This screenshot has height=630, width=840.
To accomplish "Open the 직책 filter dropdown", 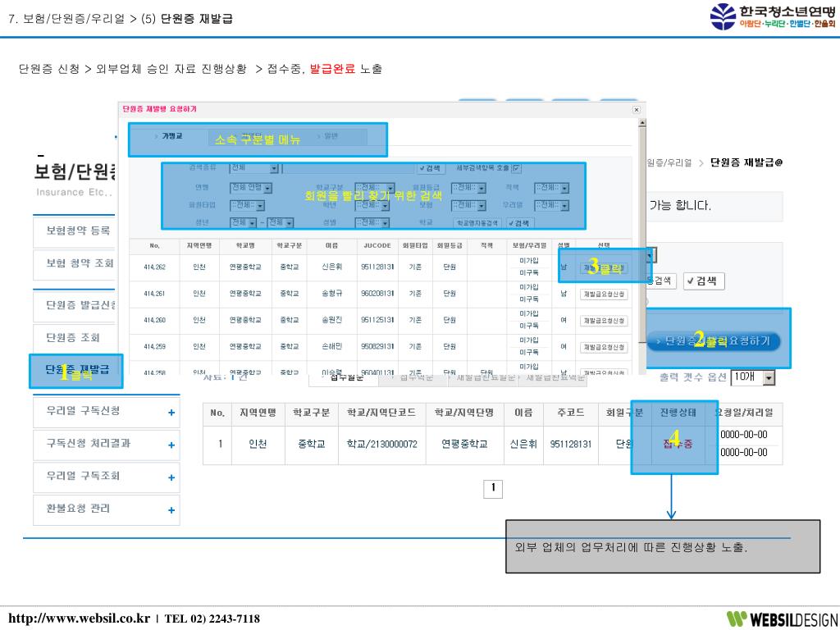I will [552, 188].
